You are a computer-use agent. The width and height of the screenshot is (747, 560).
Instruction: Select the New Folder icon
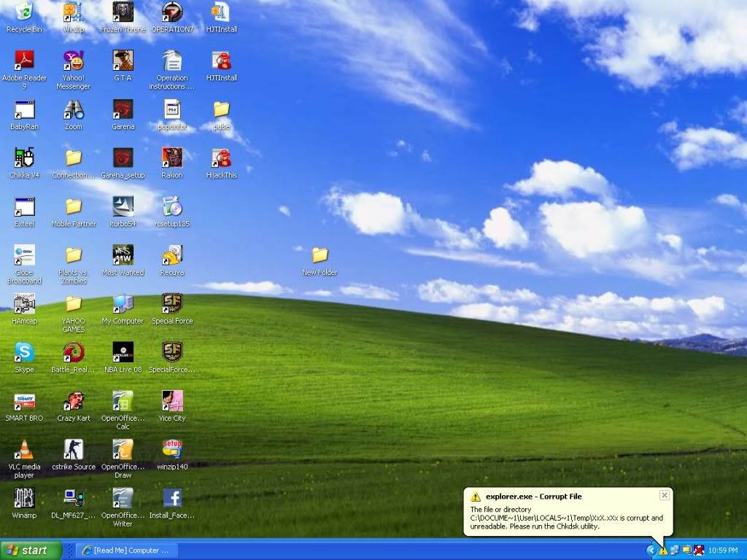click(x=320, y=262)
